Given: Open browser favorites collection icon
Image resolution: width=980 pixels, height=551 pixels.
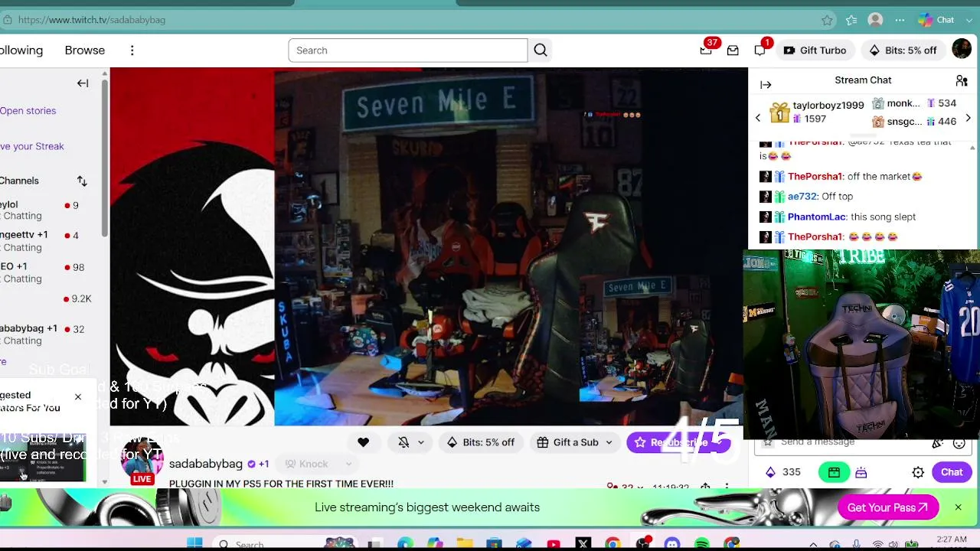Looking at the screenshot, I should point(851,20).
